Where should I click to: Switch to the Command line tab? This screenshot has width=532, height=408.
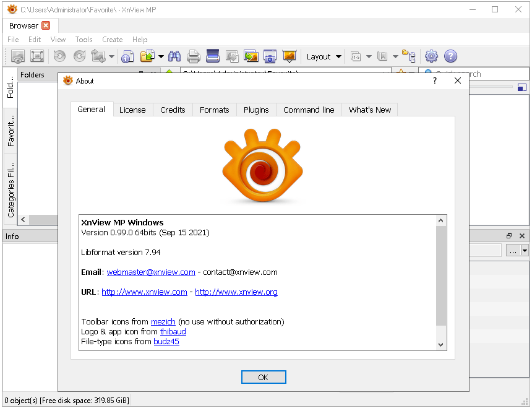click(309, 110)
